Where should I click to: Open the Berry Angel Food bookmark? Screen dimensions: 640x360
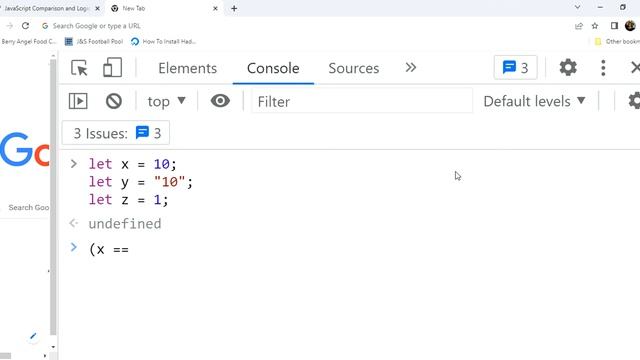tap(28, 41)
